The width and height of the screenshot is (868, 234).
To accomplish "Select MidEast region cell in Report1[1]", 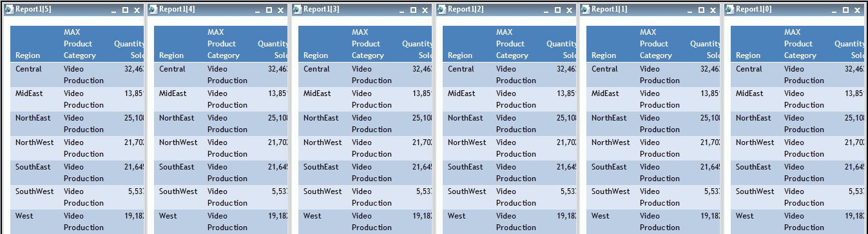I will click(x=605, y=93).
